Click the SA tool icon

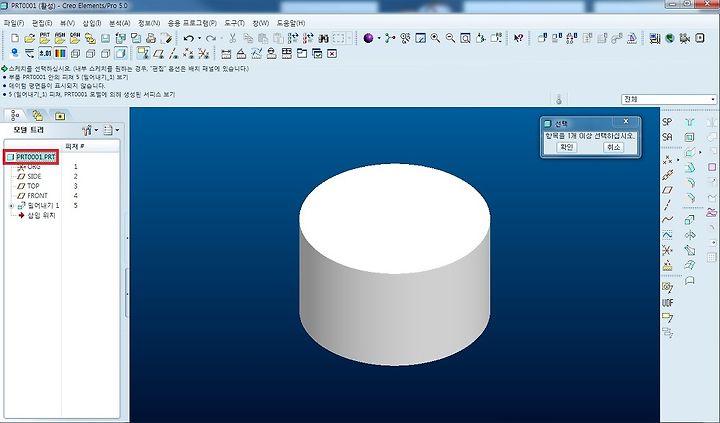(667, 137)
